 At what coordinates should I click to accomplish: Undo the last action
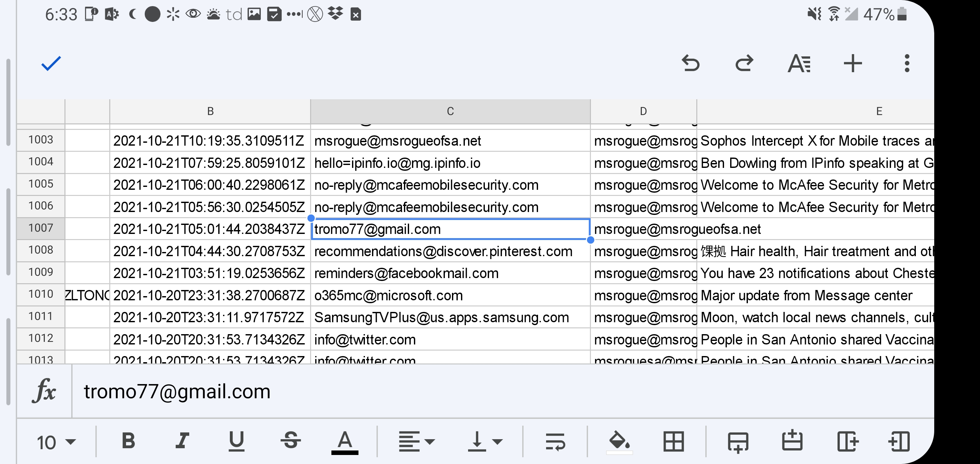(x=691, y=63)
